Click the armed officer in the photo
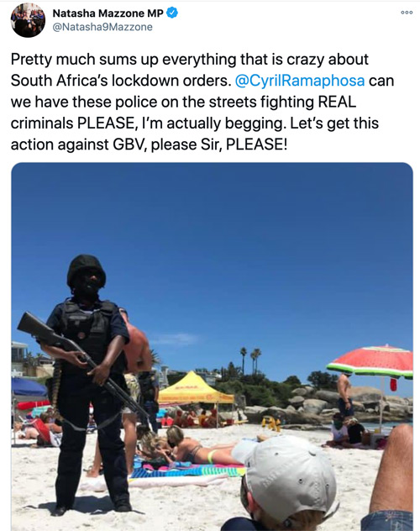The width and height of the screenshot is (420, 531). point(89,382)
